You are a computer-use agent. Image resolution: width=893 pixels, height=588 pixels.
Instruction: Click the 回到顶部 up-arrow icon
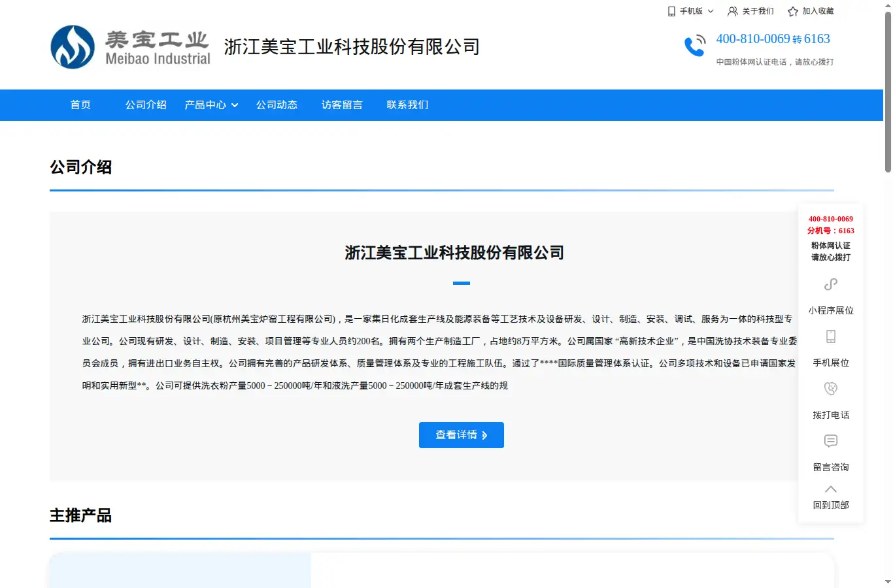831,489
